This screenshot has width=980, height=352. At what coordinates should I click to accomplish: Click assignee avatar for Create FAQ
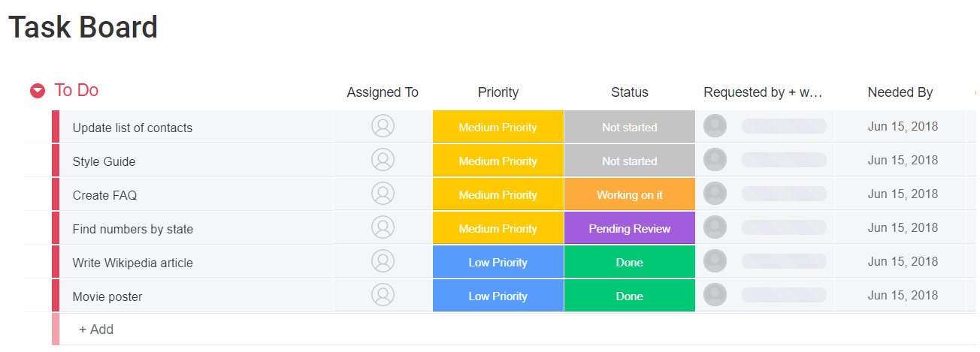[383, 194]
